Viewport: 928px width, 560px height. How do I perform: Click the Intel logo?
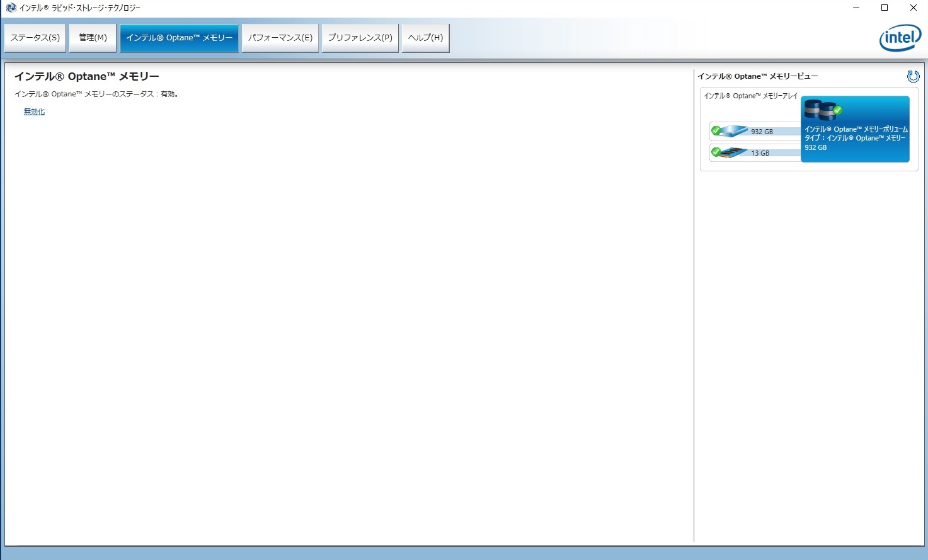click(900, 38)
